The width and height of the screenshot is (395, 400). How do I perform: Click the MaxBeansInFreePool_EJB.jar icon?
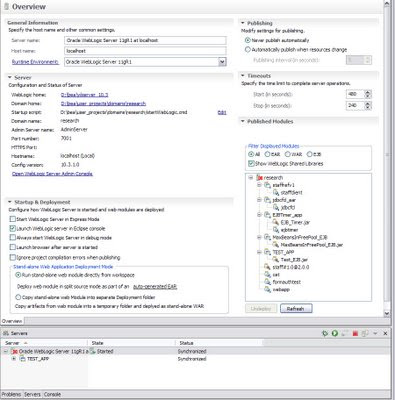coord(276,245)
